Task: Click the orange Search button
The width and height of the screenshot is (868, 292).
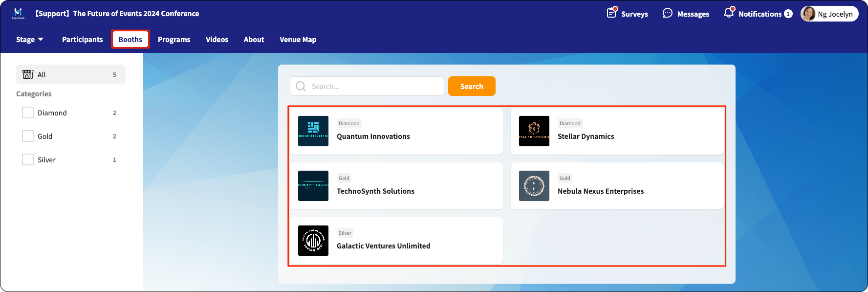Action: (472, 86)
